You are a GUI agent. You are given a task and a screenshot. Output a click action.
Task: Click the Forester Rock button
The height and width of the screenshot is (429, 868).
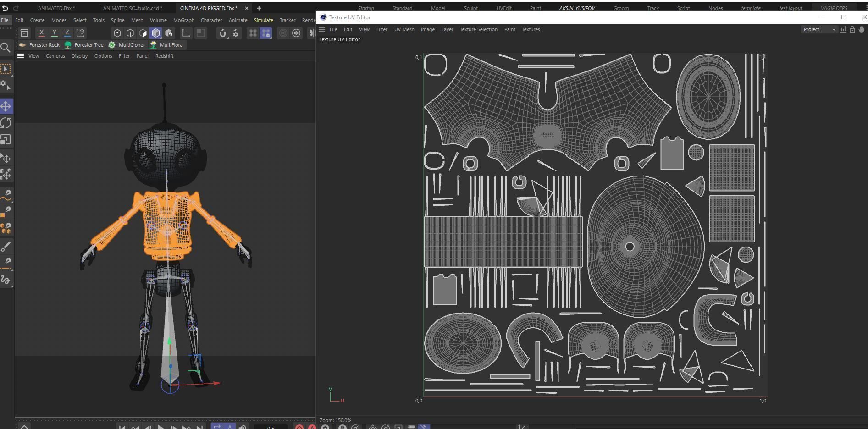tap(39, 45)
